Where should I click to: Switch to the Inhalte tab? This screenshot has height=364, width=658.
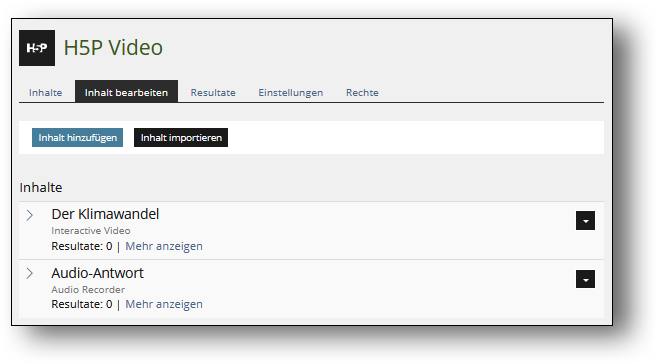coord(45,92)
